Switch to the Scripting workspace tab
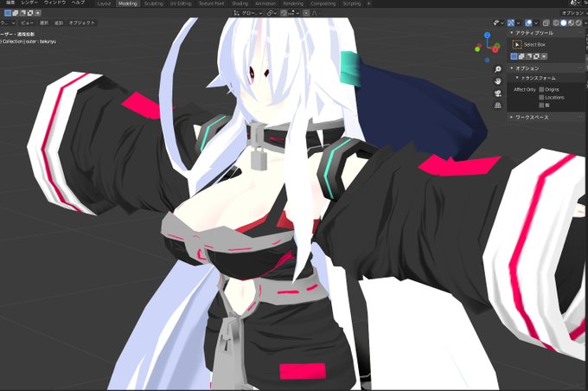The image size is (588, 391). pyautogui.click(x=352, y=3)
